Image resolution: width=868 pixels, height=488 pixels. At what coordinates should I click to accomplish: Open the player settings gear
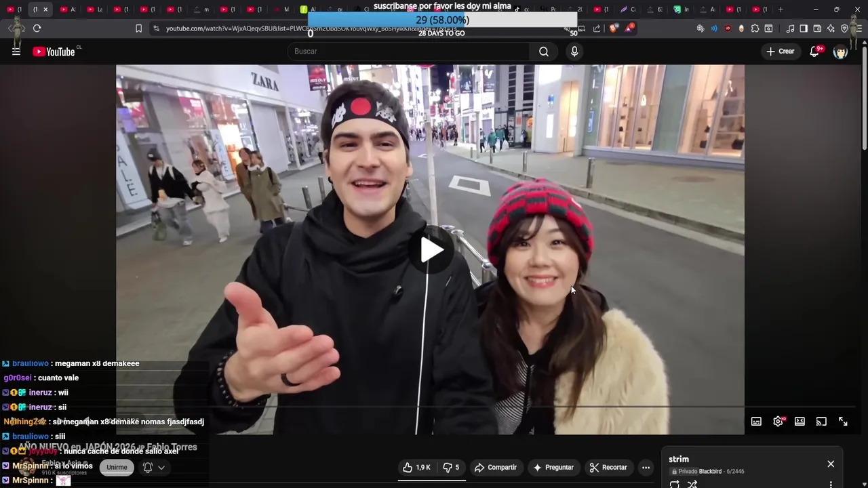(x=778, y=422)
